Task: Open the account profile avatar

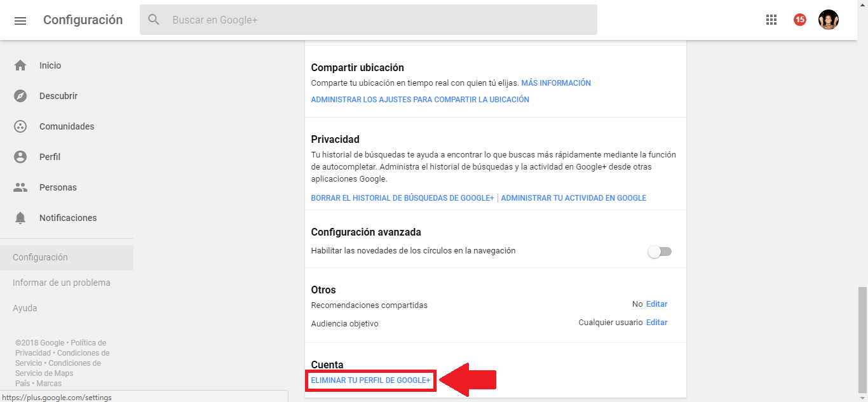Action: 829,20
